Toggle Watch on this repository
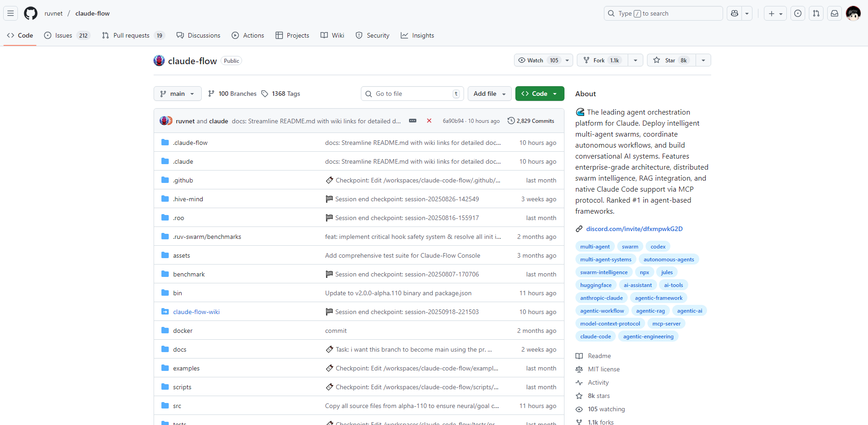Screen dimensions: 868x425 [537, 60]
